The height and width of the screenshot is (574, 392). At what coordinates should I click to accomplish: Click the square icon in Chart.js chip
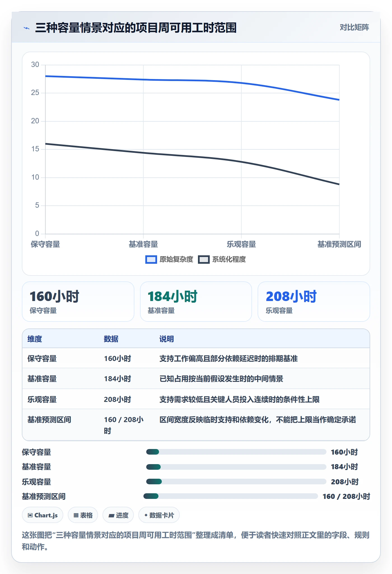click(30, 515)
